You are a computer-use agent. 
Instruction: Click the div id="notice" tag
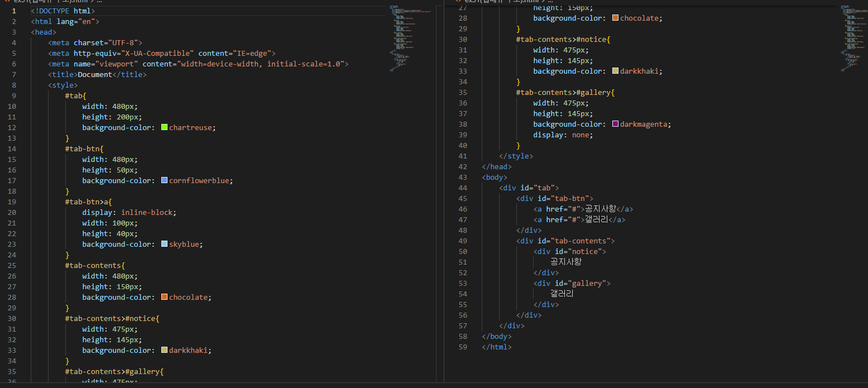(570, 251)
